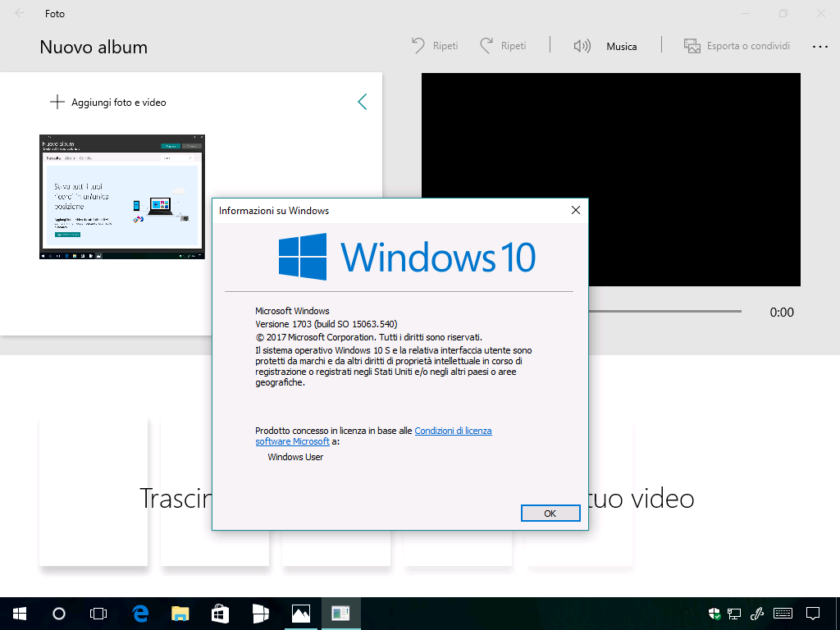840x630 pixels.
Task: Click the video playback progress bar
Action: click(x=664, y=311)
